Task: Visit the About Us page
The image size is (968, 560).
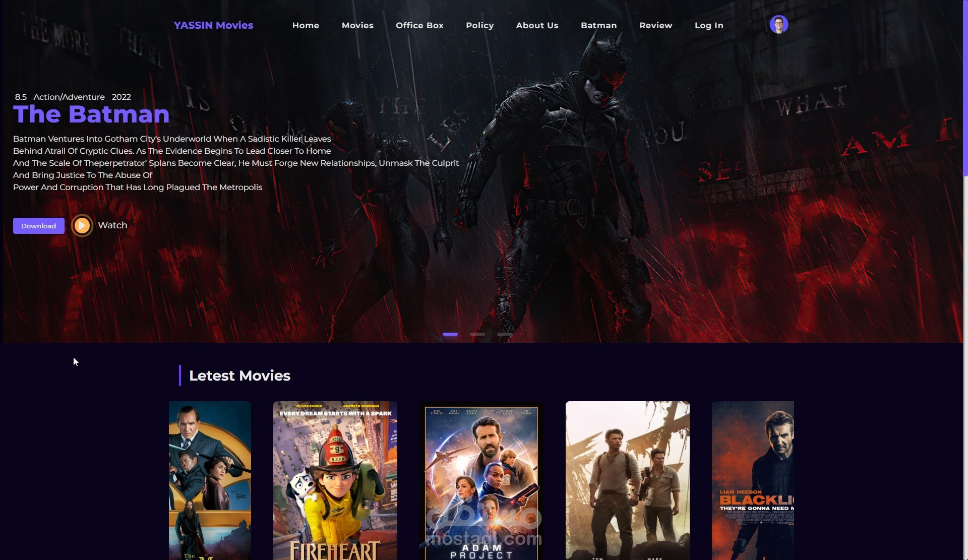Action: tap(537, 25)
